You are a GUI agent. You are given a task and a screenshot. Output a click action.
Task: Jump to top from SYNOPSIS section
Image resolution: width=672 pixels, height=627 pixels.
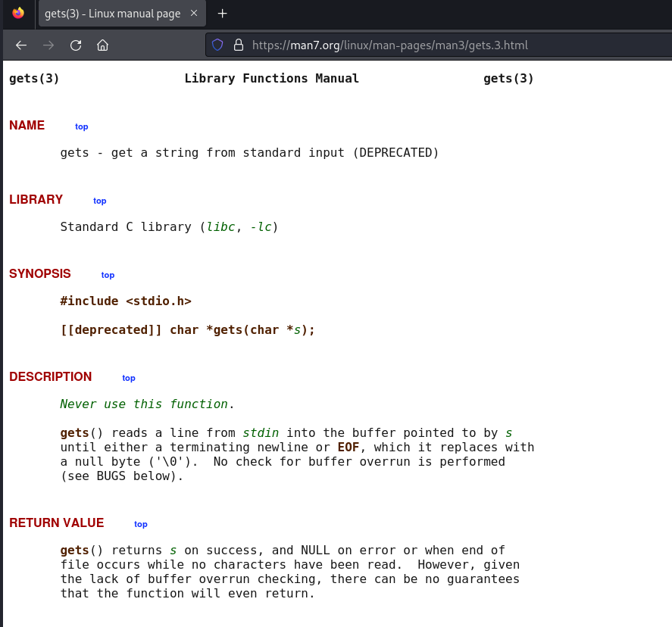click(x=108, y=275)
